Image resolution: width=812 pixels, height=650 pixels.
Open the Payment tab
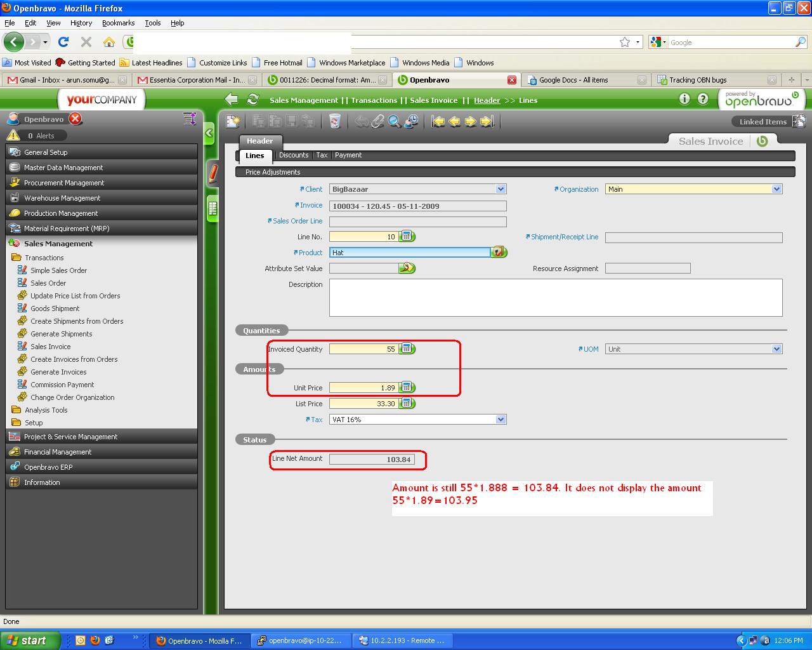pos(348,155)
